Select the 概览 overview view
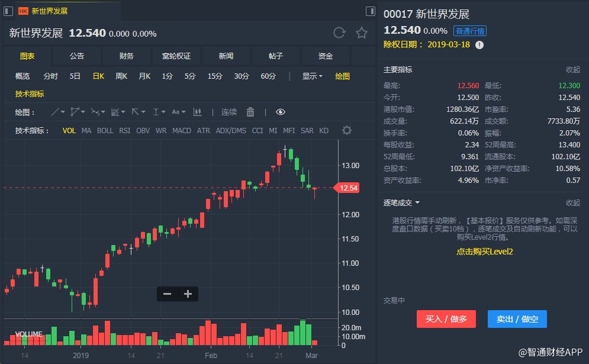Image resolution: width=589 pixels, height=364 pixels. coord(22,76)
